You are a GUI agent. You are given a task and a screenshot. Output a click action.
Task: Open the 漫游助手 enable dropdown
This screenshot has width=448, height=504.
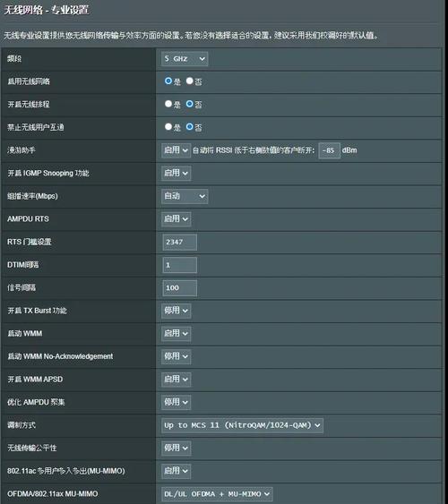pos(176,150)
